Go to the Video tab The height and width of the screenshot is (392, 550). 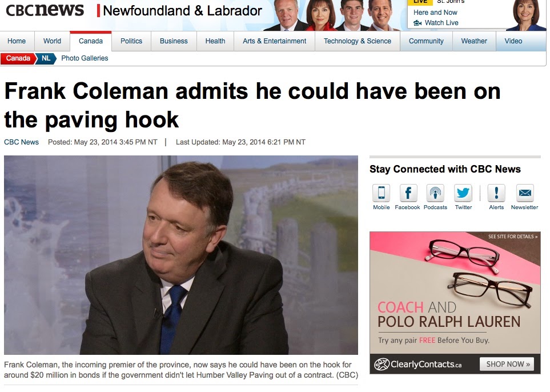pyautogui.click(x=513, y=41)
